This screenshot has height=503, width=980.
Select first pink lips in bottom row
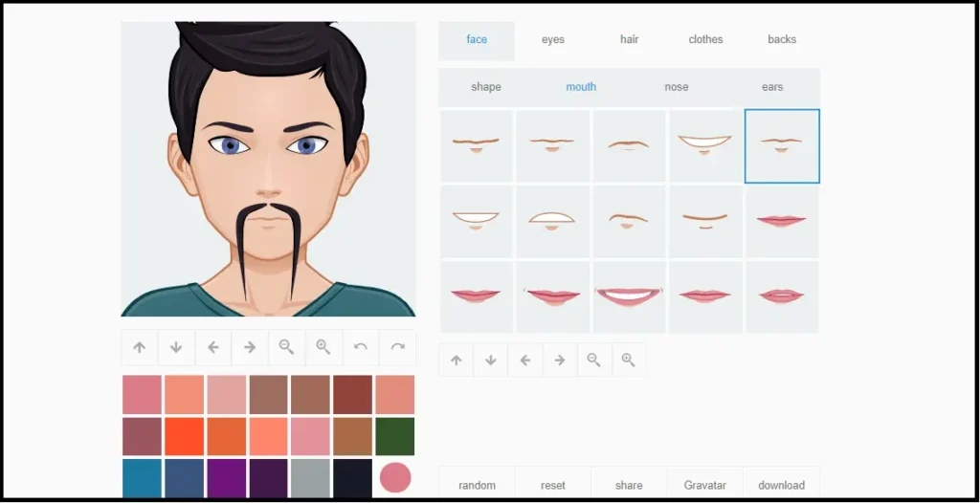tap(477, 296)
